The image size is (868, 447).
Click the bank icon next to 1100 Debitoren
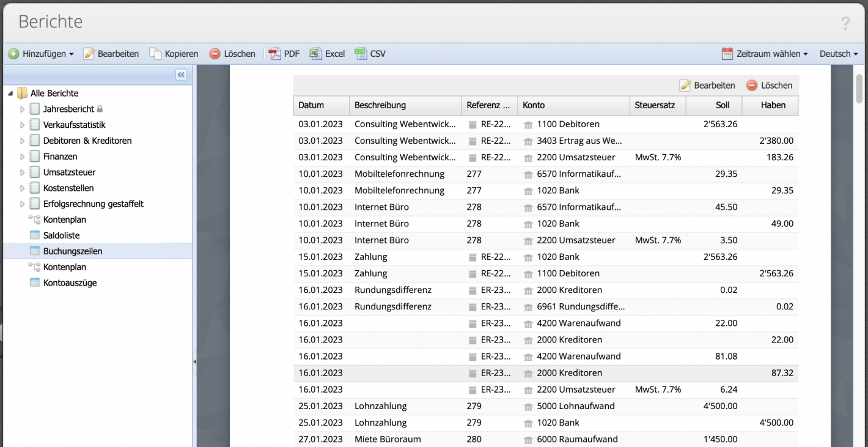[528, 124]
